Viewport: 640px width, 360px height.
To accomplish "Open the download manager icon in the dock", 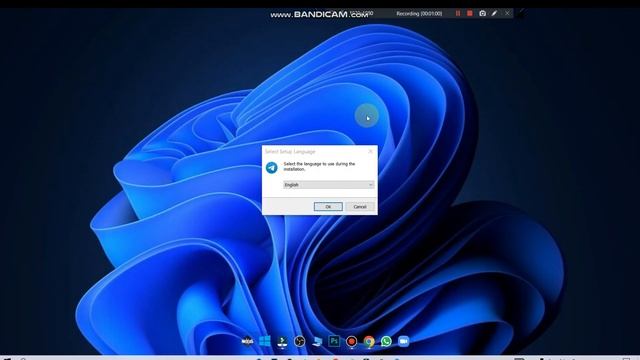I will (282, 341).
